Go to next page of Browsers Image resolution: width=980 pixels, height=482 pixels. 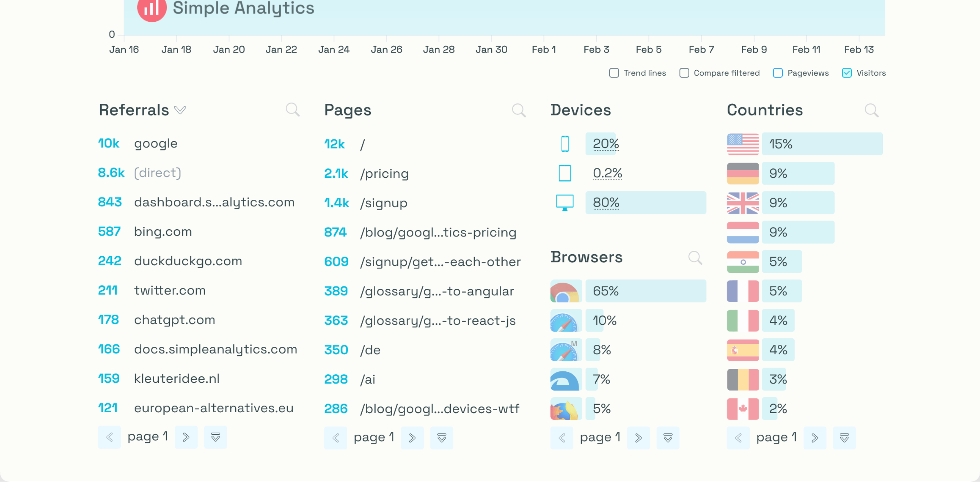(638, 438)
